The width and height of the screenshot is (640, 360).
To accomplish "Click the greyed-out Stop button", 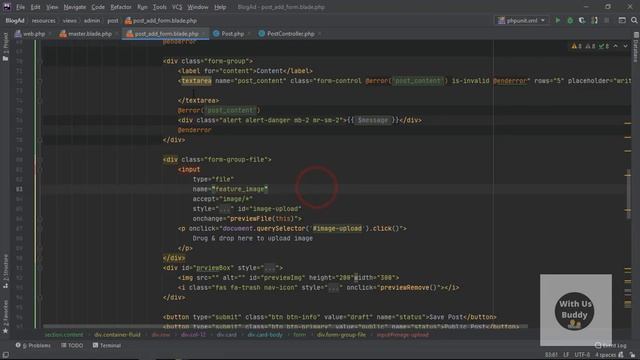I will point(607,20).
